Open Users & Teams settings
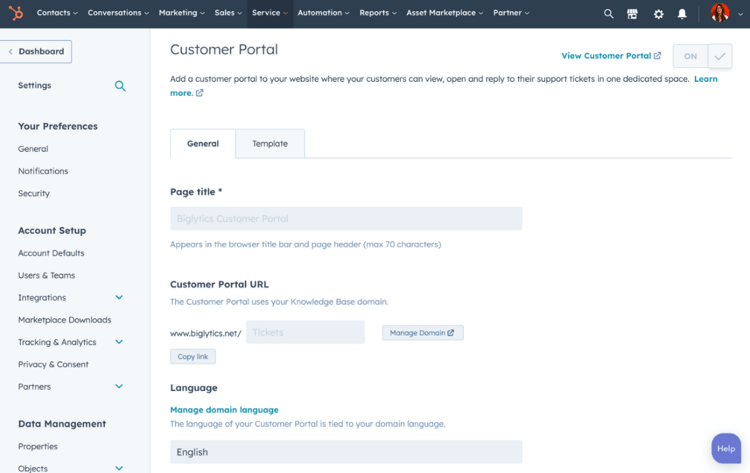750x473 pixels. [x=46, y=275]
